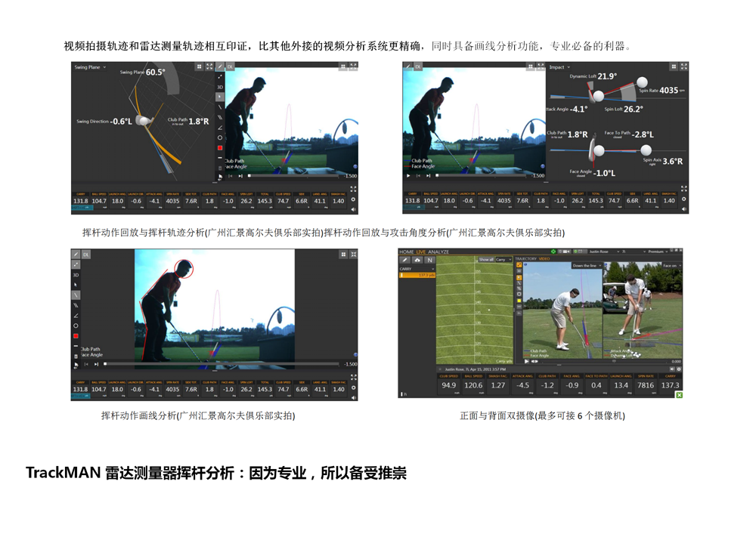
Task: Click the trash icon in line-drawing screenshot
Action: coord(76,357)
